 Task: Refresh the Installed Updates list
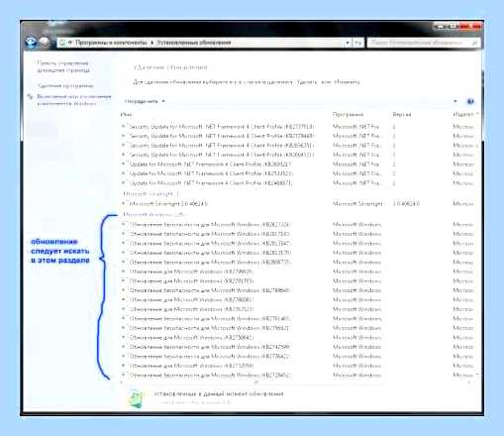click(x=357, y=43)
